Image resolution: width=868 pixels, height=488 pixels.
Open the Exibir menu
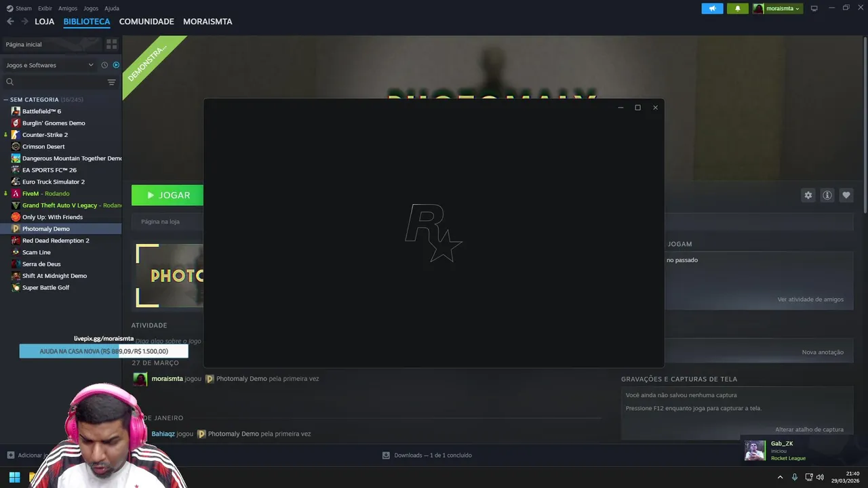pyautogui.click(x=45, y=8)
